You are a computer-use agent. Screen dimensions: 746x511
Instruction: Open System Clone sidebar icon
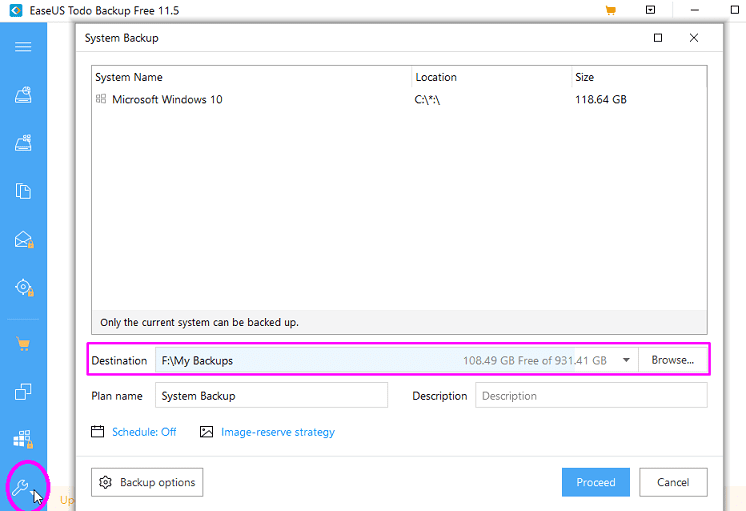23,439
